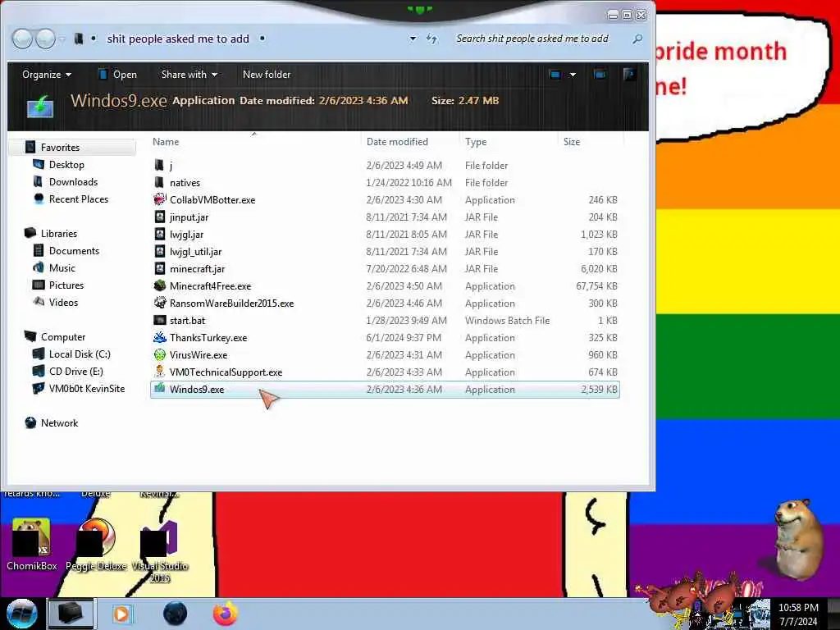Launch Firefox from the taskbar

pyautogui.click(x=226, y=614)
